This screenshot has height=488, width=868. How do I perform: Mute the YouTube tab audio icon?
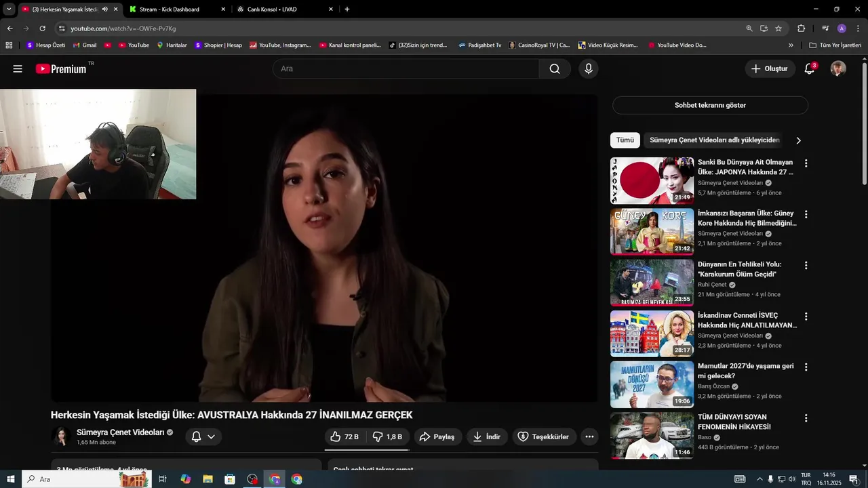coord(104,9)
